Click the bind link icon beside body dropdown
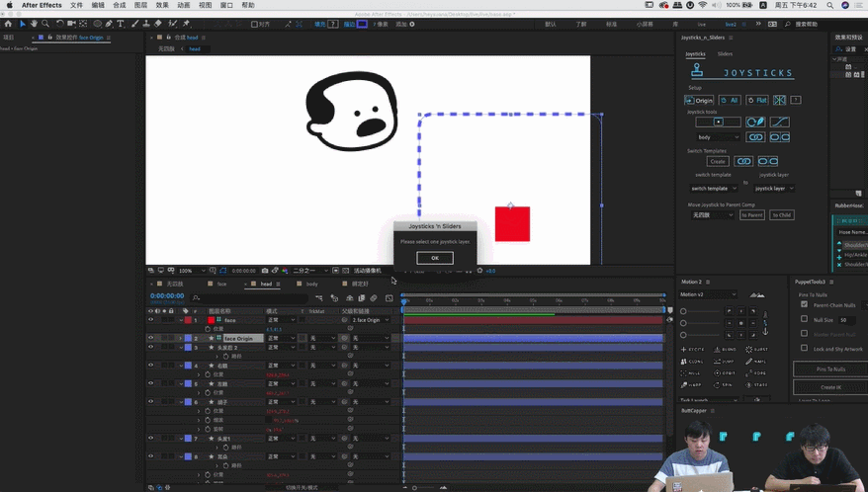 click(x=755, y=136)
